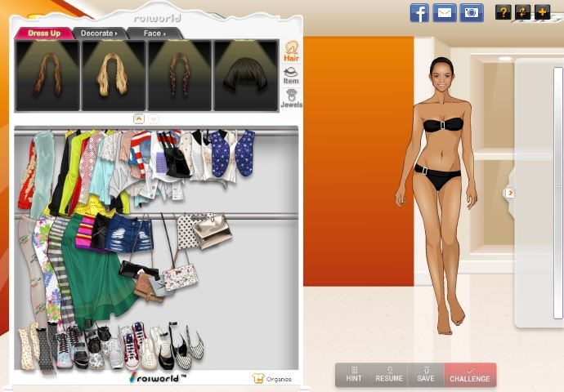564x392 pixels.
Task: Start the red CHALLENGE button
Action: point(470,375)
